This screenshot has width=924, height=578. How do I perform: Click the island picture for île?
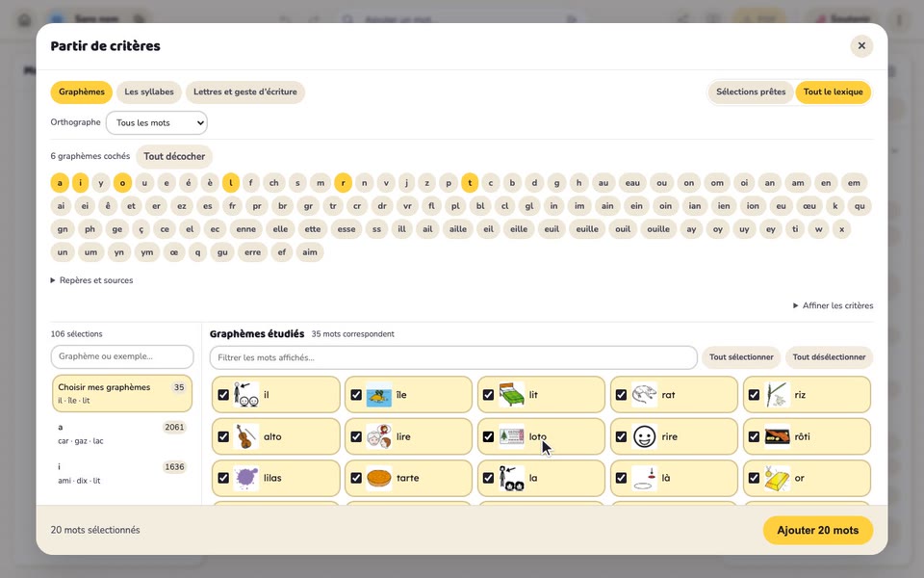(379, 395)
